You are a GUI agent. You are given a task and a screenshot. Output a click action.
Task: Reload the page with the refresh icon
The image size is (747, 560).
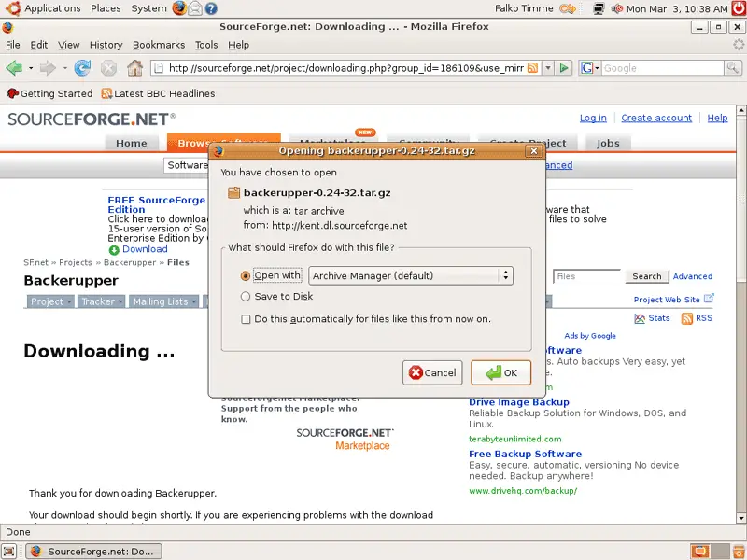coord(82,68)
